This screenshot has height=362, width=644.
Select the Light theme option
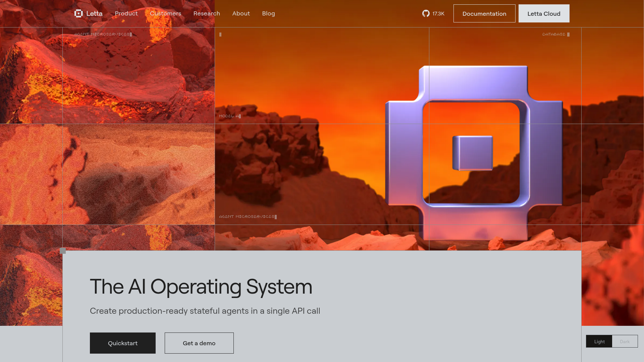pos(599,342)
